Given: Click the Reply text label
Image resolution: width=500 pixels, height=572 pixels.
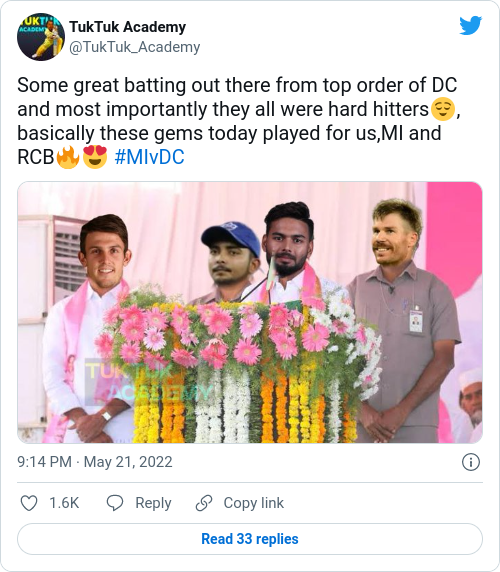Looking at the screenshot, I should (153, 503).
